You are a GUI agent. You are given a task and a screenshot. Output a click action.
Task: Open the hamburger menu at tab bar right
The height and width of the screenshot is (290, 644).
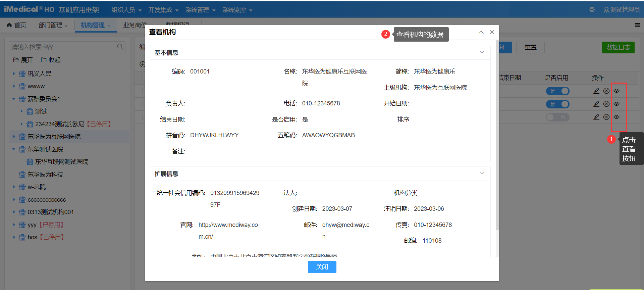tap(637, 25)
